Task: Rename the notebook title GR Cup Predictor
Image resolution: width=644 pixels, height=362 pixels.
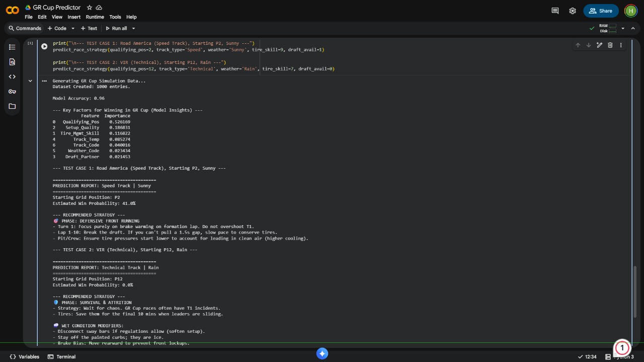Action: pyautogui.click(x=57, y=8)
